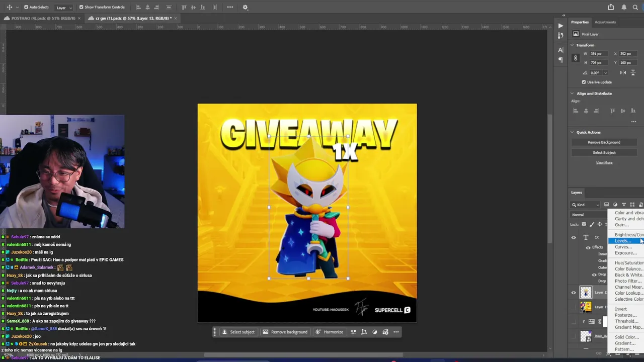Click the Select Subject quick action button

[604, 152]
